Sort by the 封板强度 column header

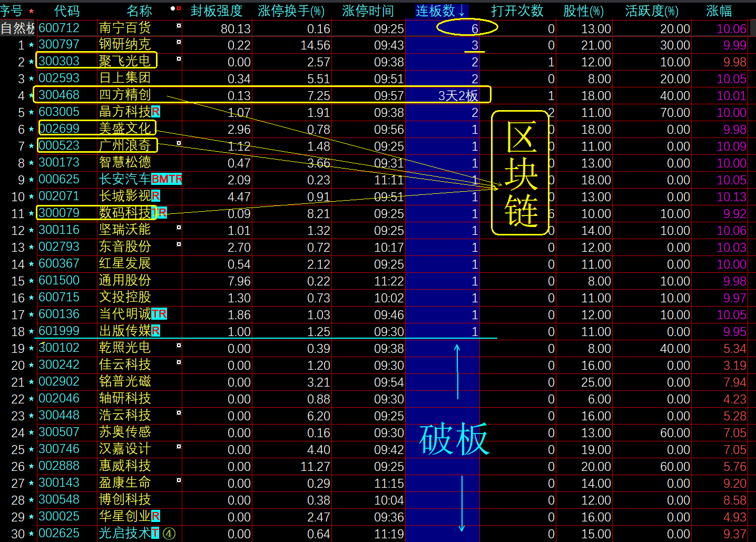[x=216, y=11]
